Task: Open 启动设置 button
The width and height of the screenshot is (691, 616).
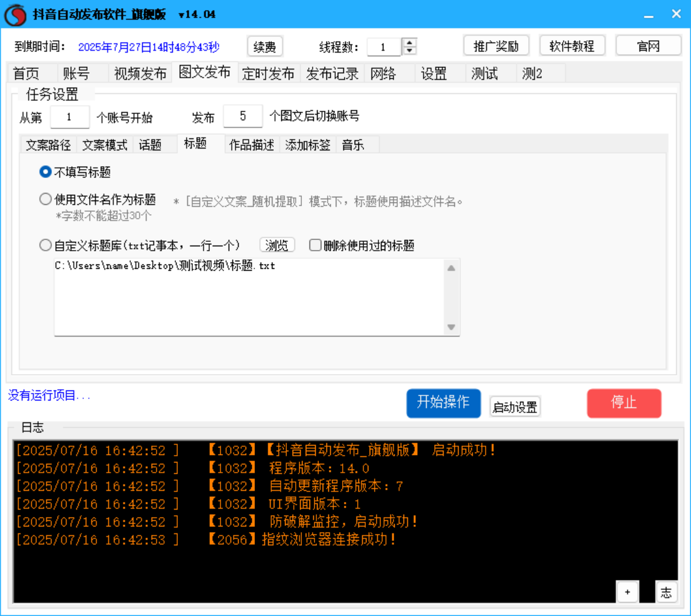Action: pyautogui.click(x=515, y=407)
